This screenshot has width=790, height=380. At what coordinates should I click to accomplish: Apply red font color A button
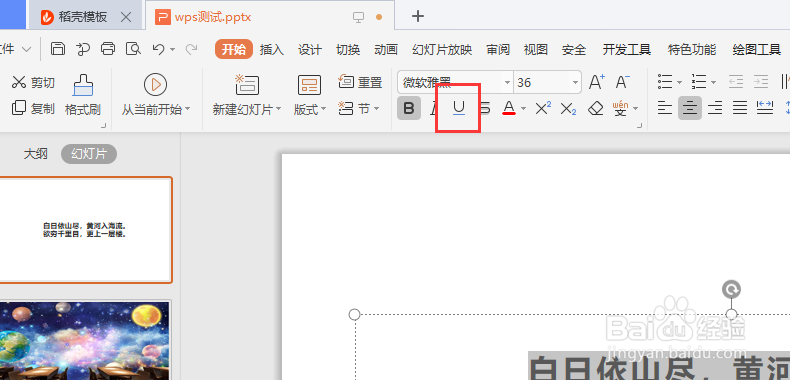(x=509, y=108)
